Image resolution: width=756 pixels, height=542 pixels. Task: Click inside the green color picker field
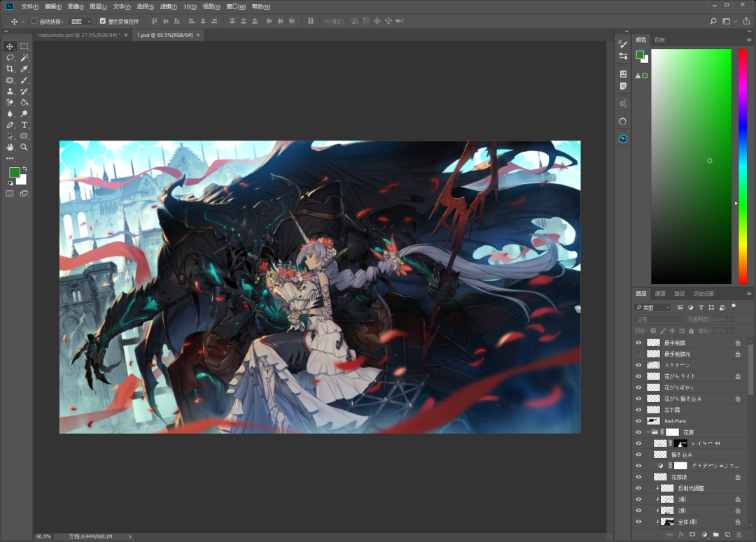click(x=691, y=166)
